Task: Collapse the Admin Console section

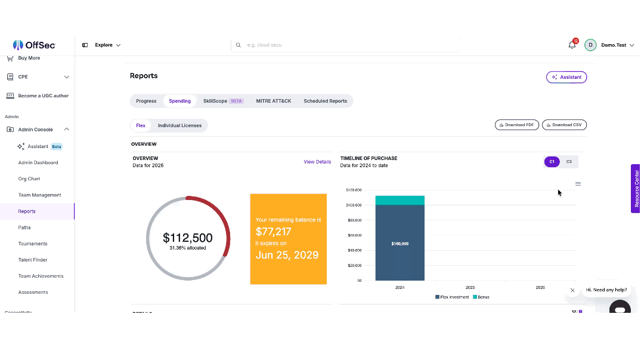Action: (67, 130)
